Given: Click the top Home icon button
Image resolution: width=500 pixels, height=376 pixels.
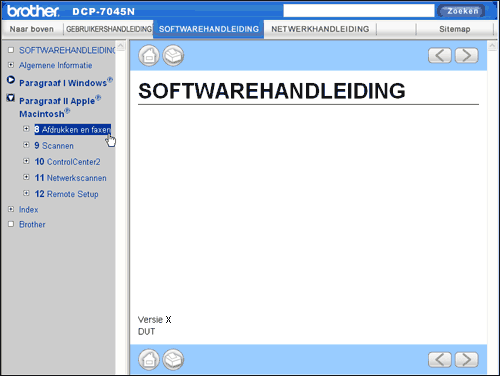Looking at the screenshot, I should coord(149,55).
